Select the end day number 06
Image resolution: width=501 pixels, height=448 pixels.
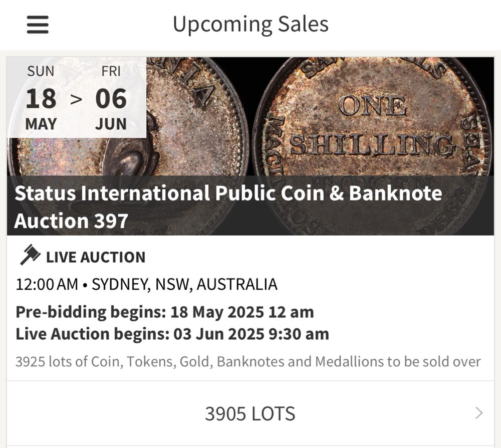111,99
